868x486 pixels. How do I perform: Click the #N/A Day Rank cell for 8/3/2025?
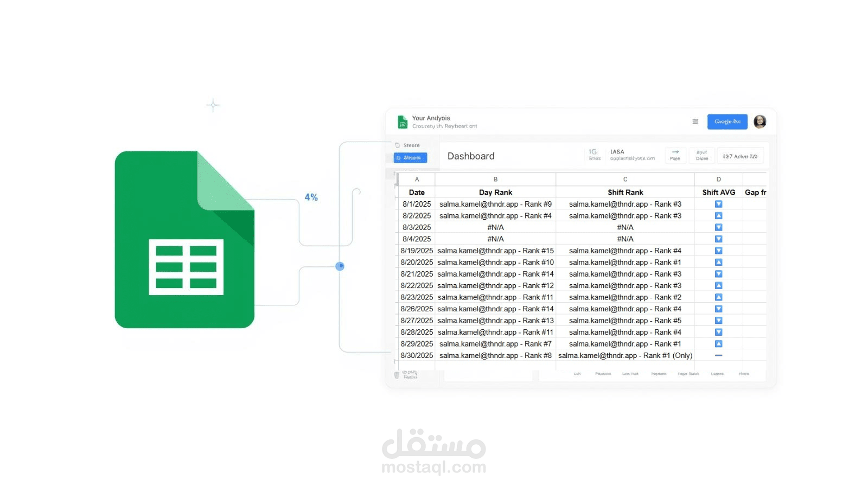[x=495, y=227]
